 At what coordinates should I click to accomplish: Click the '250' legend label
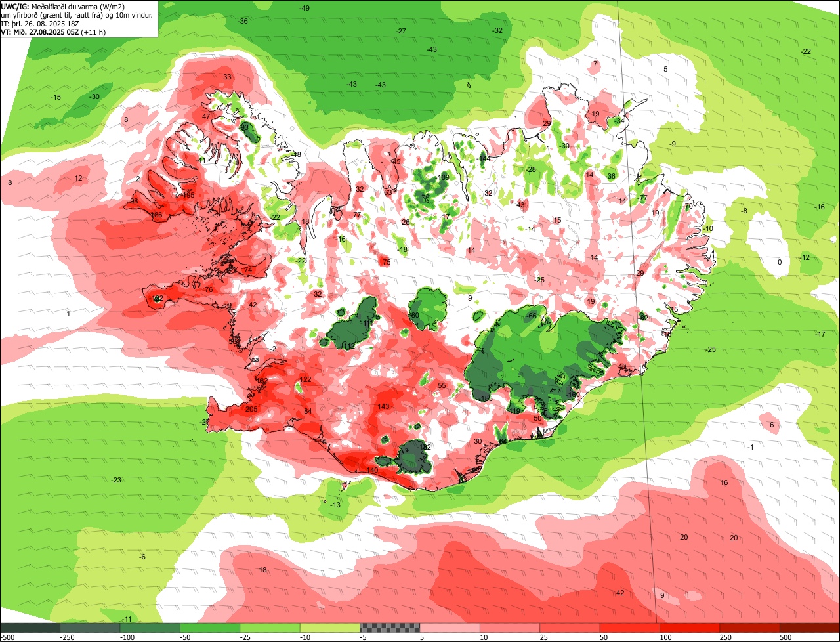(x=725, y=637)
